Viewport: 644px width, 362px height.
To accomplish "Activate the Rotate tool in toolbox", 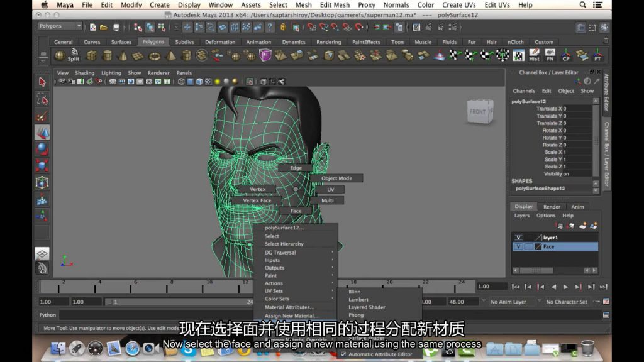I will coord(42,149).
